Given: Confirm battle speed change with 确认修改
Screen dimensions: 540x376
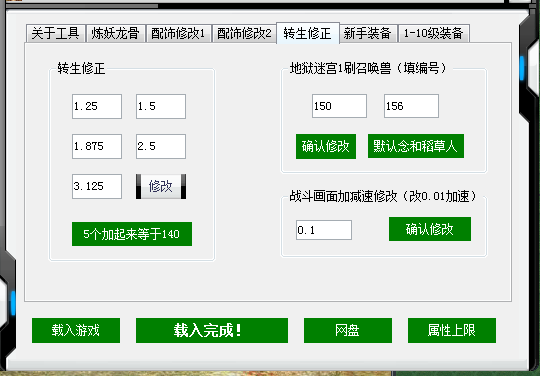Looking at the screenshot, I should coord(430,229).
